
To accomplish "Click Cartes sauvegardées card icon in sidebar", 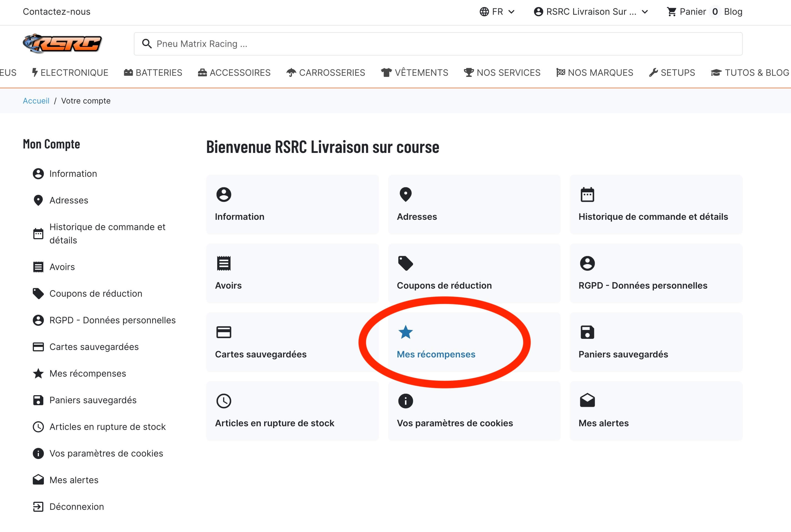I will tap(38, 347).
